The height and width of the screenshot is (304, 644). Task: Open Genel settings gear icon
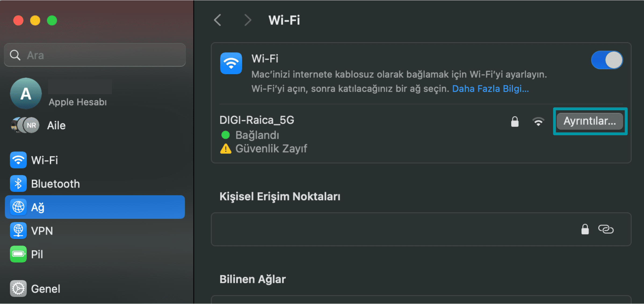pos(18,289)
